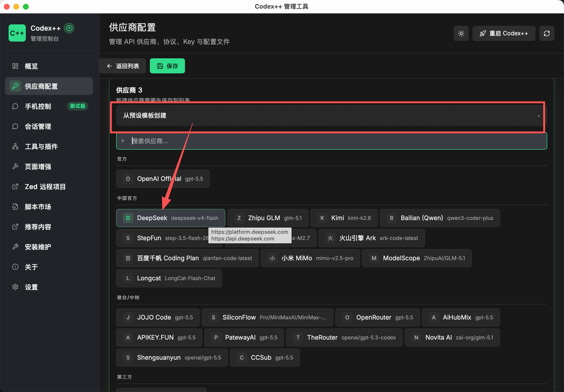564x392 pixels.
Task: Click the 聚合/中转 category label
Action: pyautogui.click(x=128, y=298)
